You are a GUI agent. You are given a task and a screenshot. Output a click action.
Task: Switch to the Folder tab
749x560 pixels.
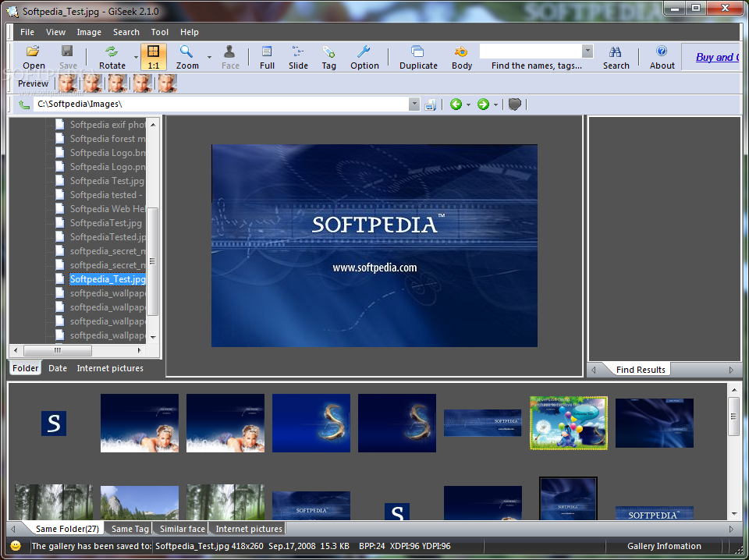point(25,368)
